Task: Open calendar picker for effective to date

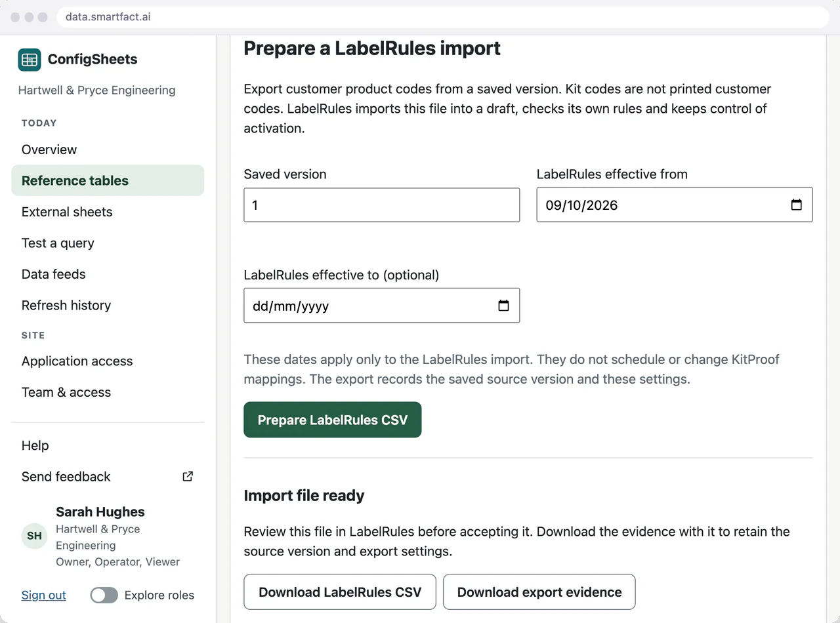Action: (x=503, y=306)
